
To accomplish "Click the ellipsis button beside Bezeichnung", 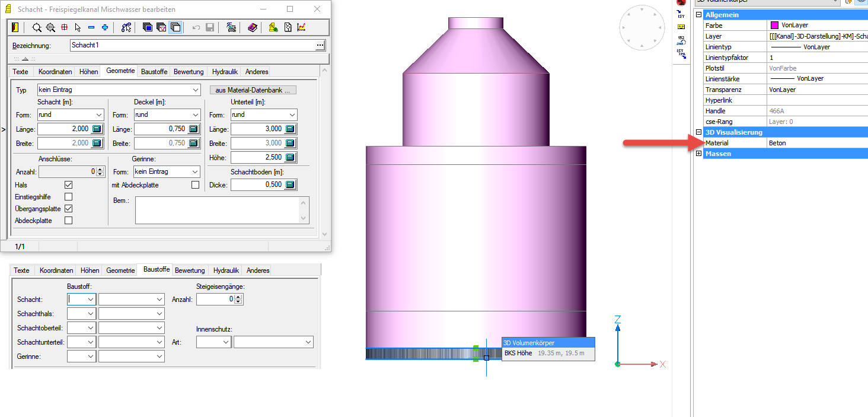I will click(x=320, y=45).
